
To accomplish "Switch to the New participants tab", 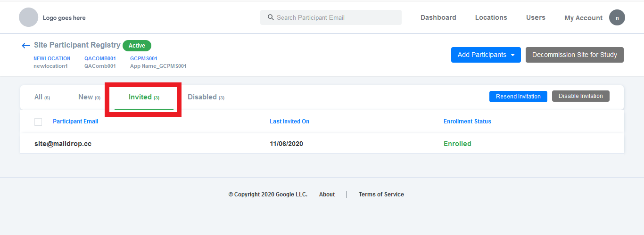I will tap(89, 97).
